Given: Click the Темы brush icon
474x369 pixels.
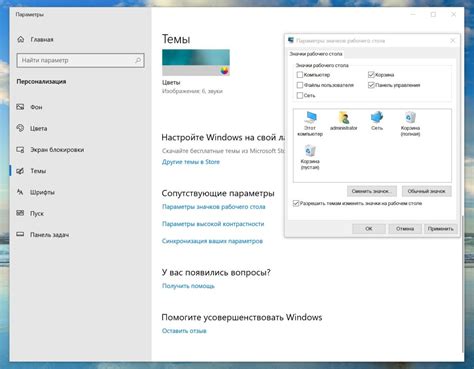Looking at the screenshot, I should [x=20, y=171].
